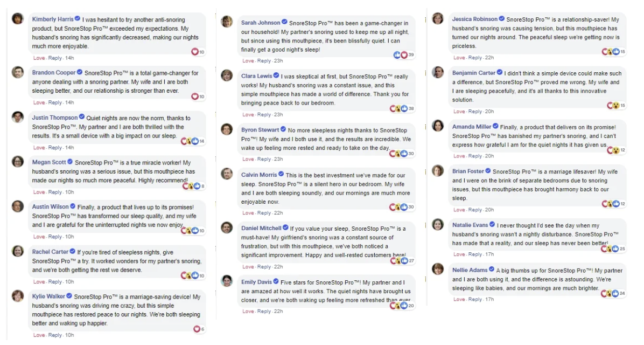The width and height of the screenshot is (644, 345).
Task: Click the heart reaction on Kylie Walker's comment
Action: point(197,329)
